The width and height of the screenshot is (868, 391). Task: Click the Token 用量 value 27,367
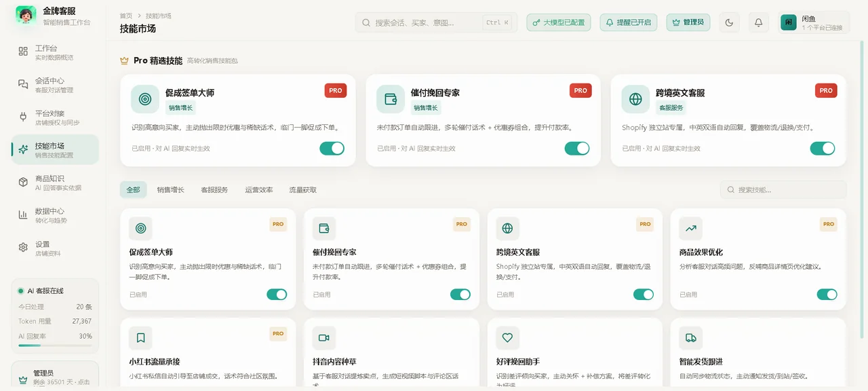point(82,321)
